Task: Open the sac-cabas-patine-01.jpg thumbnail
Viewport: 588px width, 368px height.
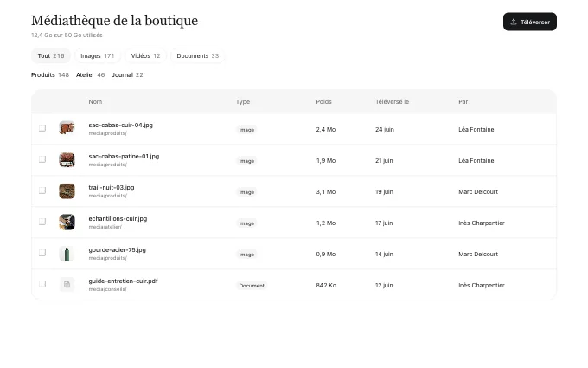Action: coord(67,159)
